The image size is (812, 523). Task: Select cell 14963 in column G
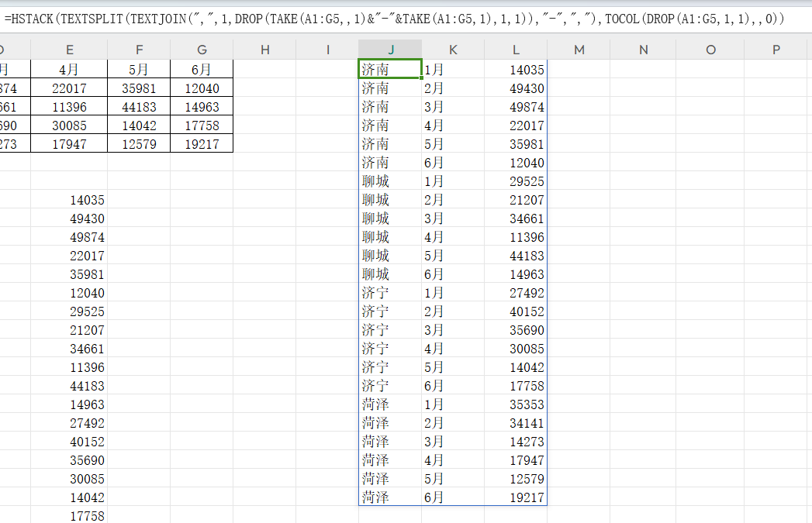pos(202,107)
